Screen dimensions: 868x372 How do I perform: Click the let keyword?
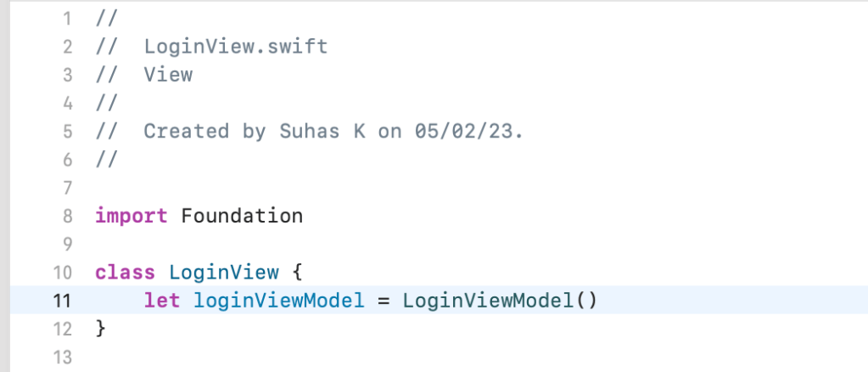click(162, 301)
